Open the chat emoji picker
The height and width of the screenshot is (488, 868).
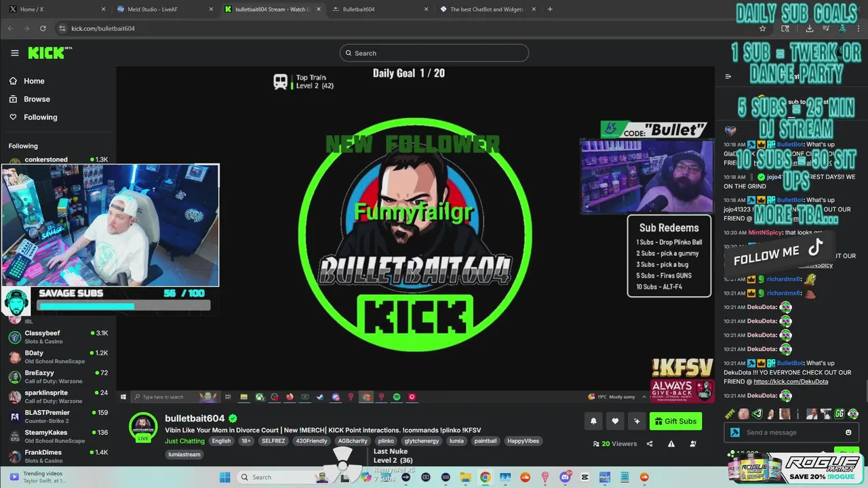848,432
